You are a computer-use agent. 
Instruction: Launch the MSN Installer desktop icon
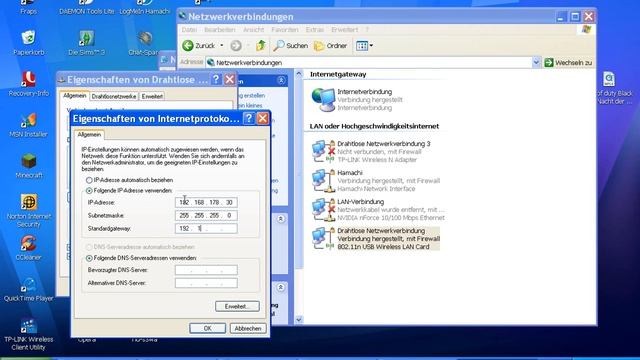click(28, 120)
